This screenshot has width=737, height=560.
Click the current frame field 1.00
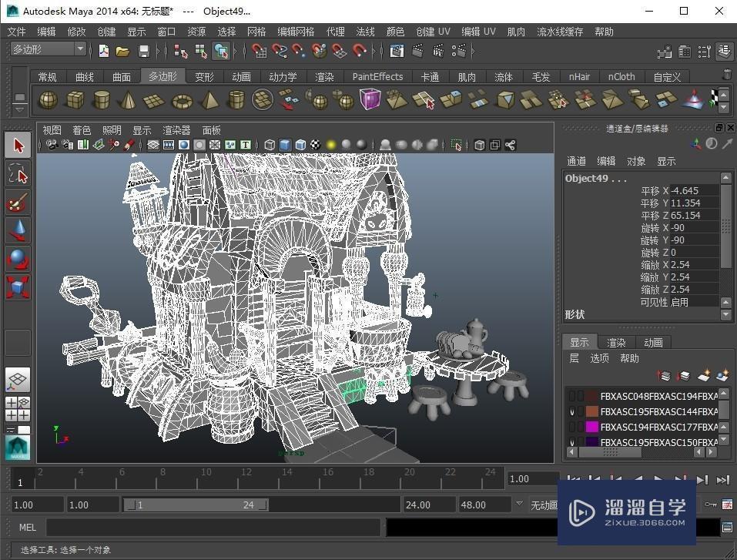click(x=533, y=478)
